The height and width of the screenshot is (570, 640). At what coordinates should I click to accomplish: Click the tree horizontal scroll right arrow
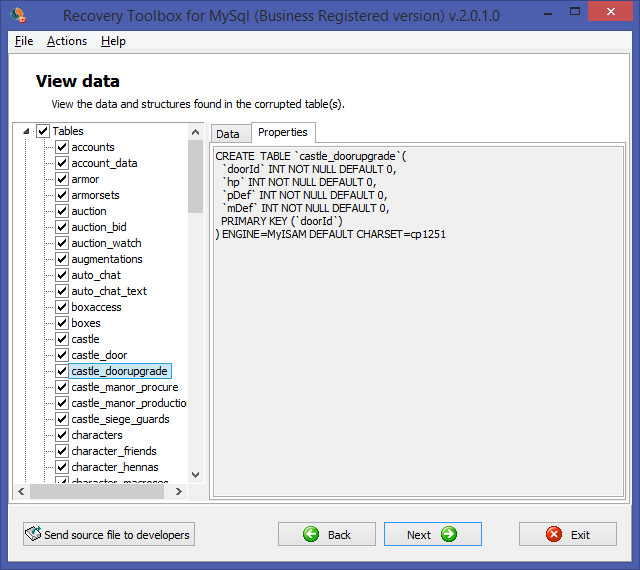(x=179, y=491)
